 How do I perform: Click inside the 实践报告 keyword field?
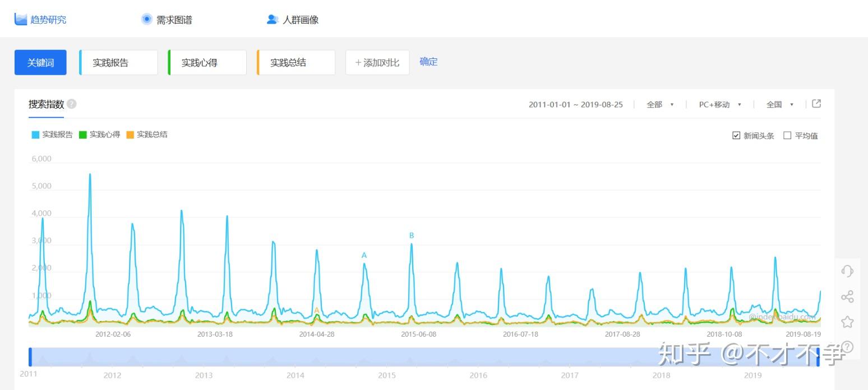pyautogui.click(x=118, y=62)
